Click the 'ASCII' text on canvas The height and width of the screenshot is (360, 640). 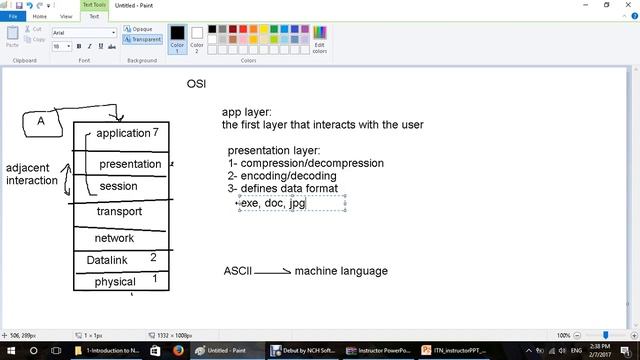click(238, 271)
